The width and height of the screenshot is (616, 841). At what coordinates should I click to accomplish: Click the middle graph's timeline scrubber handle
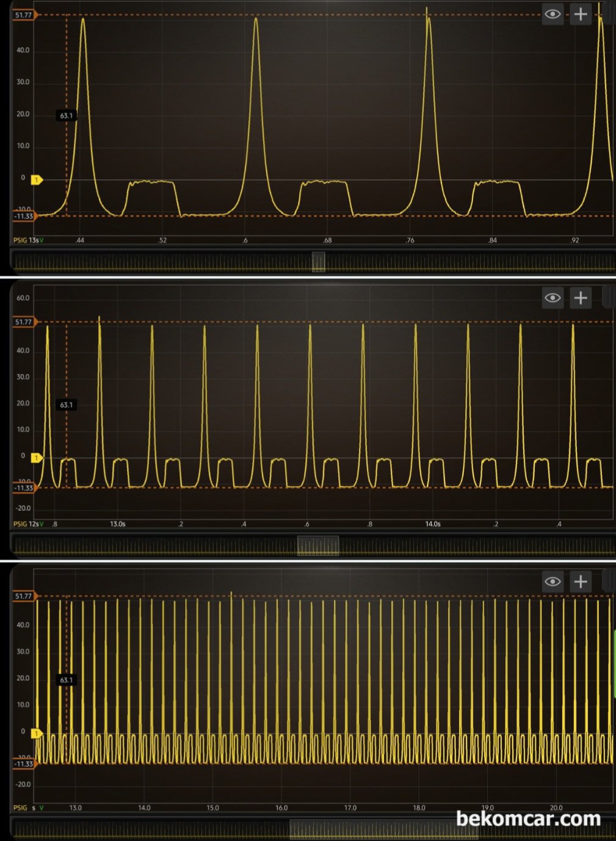318,546
